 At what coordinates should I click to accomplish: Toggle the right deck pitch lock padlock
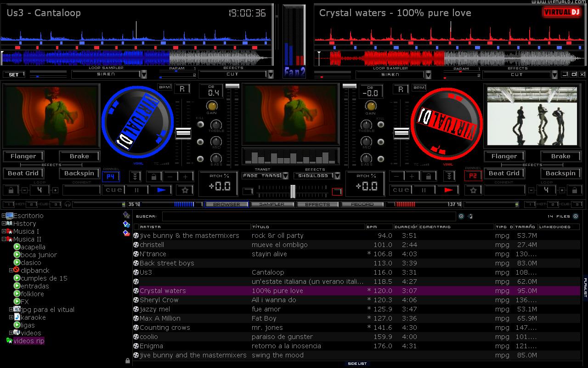click(429, 177)
